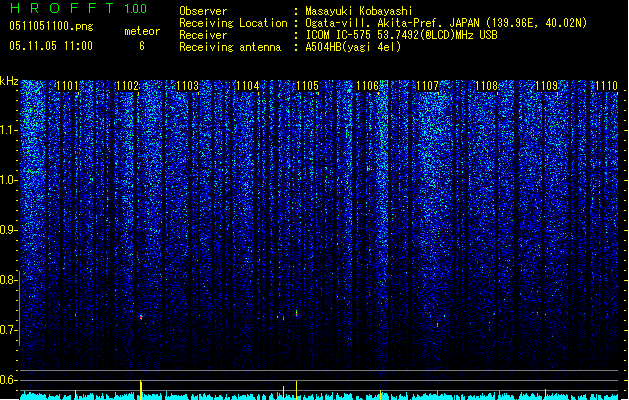Click the 1103 time marker
The height and width of the screenshot is (400, 629).
(x=187, y=86)
